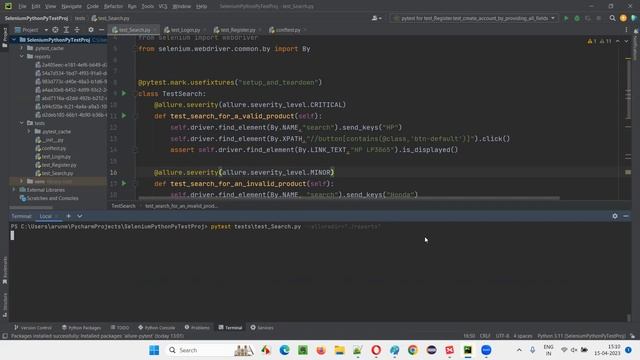Run test_search_for_an_invalid_product via gutter arrow
Screen dimensions: 640x360
[124, 183]
